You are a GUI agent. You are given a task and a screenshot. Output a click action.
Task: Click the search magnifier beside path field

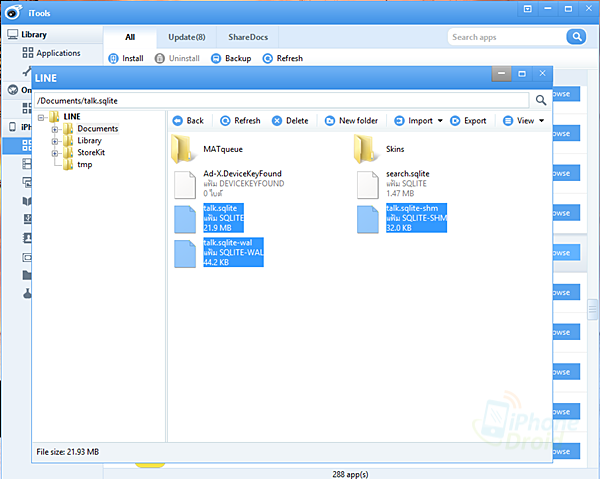click(541, 100)
